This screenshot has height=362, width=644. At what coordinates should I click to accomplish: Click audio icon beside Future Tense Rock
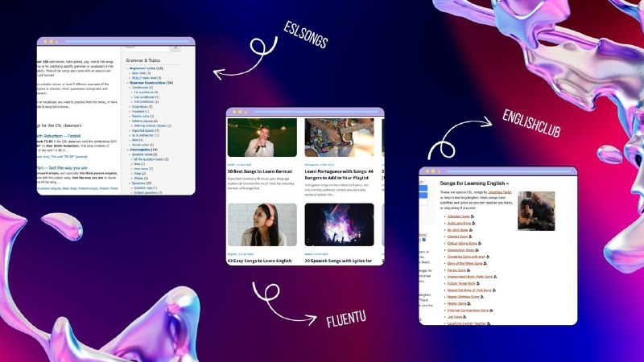pyautogui.click(x=478, y=283)
